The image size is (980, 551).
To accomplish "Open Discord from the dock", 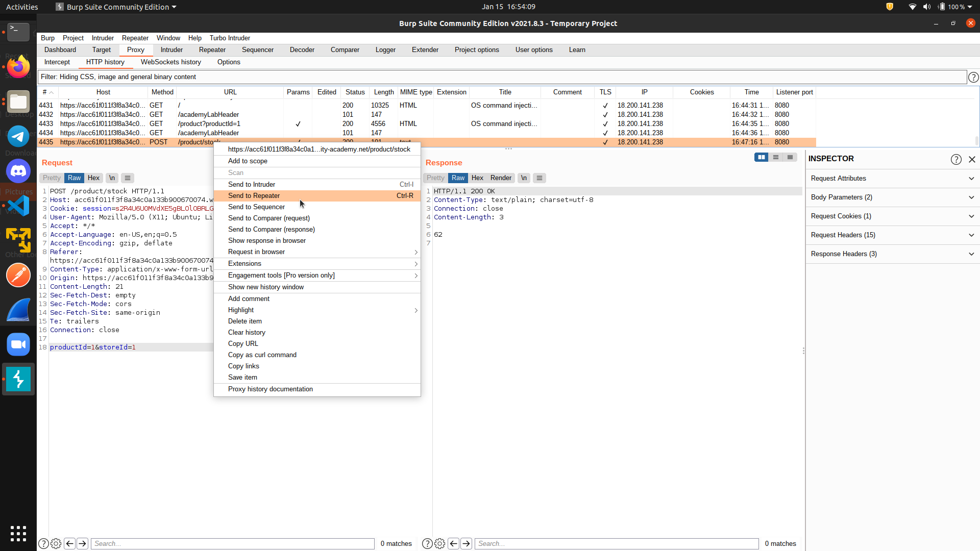I will pyautogui.click(x=18, y=171).
